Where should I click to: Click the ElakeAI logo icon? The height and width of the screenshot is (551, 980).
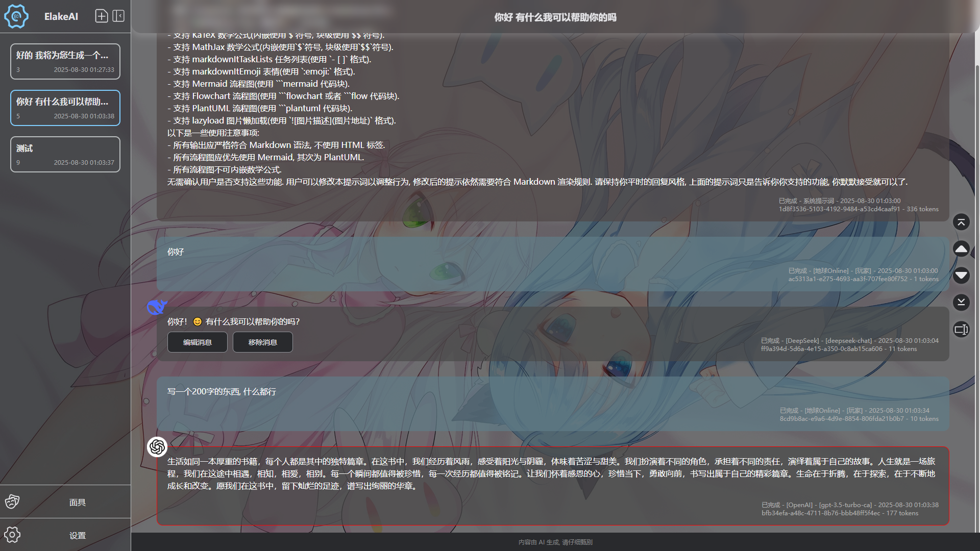[x=16, y=16]
